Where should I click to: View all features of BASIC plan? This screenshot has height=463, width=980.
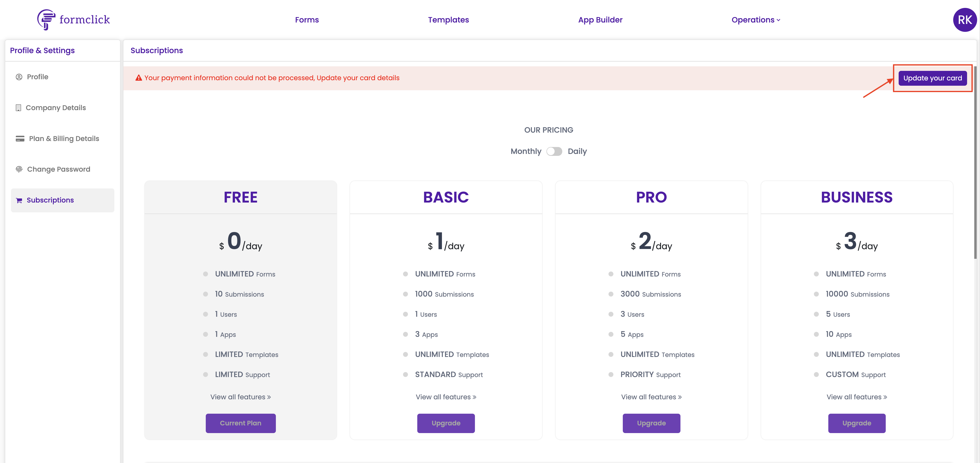[x=446, y=397]
